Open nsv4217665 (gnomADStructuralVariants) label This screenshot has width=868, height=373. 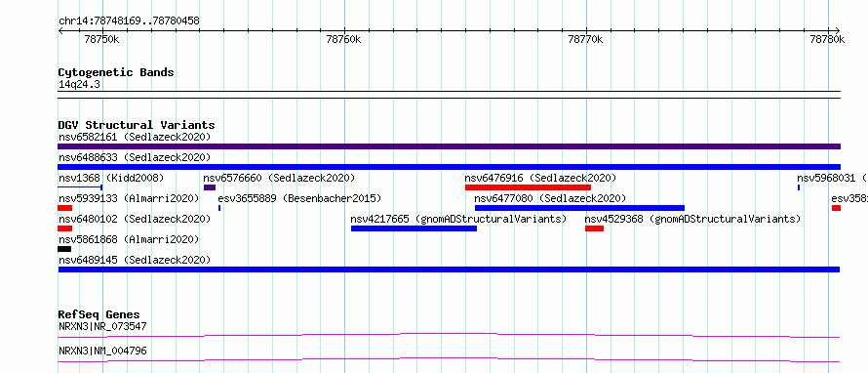(458, 219)
